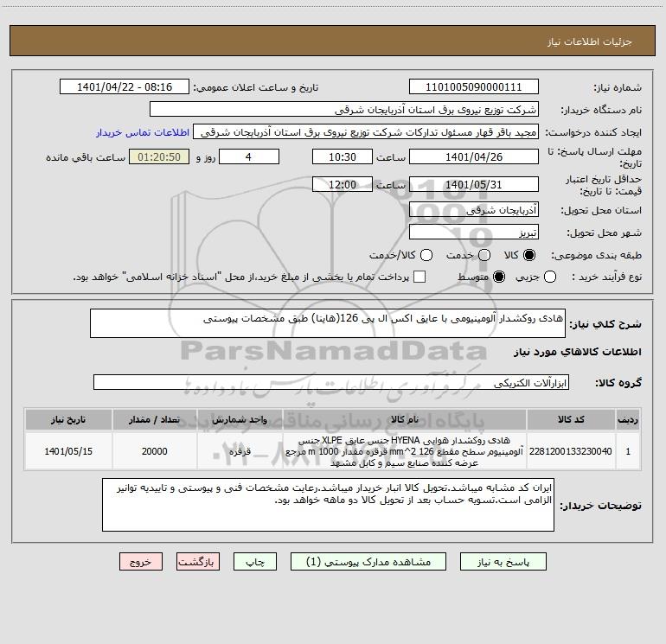Click the validity time field 12:00
Viewport: 666px width, 644px height.
(343, 184)
